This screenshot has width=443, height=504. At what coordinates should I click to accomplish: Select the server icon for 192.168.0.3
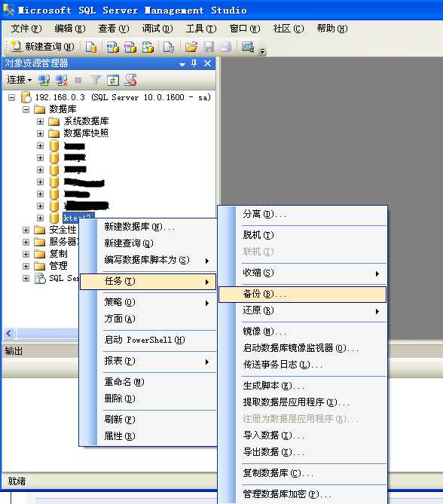pos(26,97)
